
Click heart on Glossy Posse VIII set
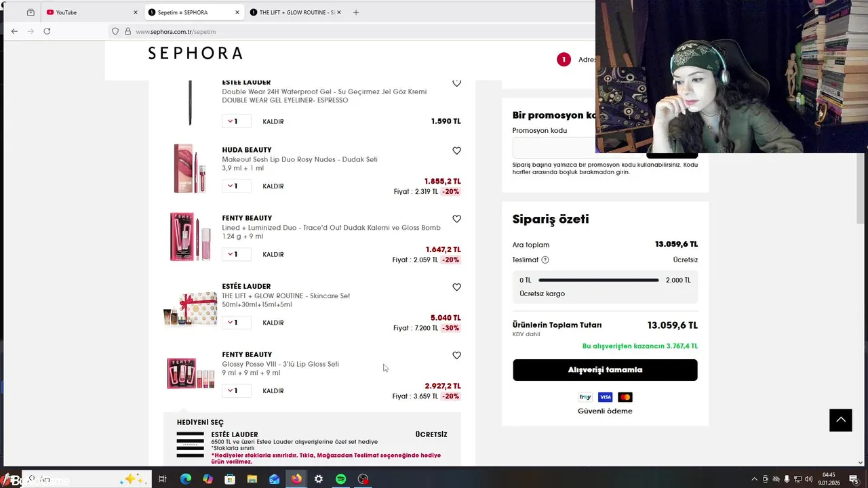tap(456, 355)
